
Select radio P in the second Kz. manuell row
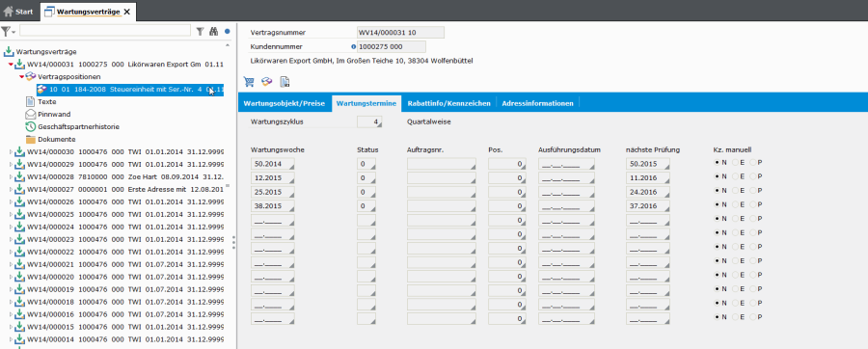(x=753, y=176)
